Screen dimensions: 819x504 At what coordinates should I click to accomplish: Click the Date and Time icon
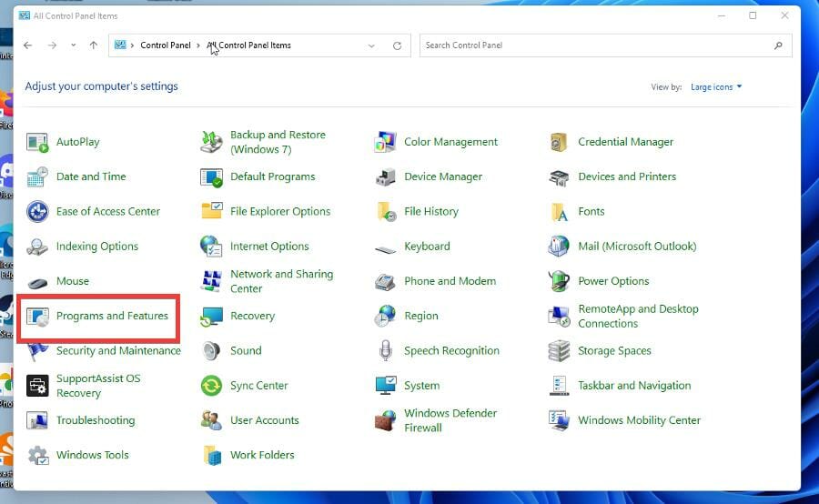click(x=37, y=177)
